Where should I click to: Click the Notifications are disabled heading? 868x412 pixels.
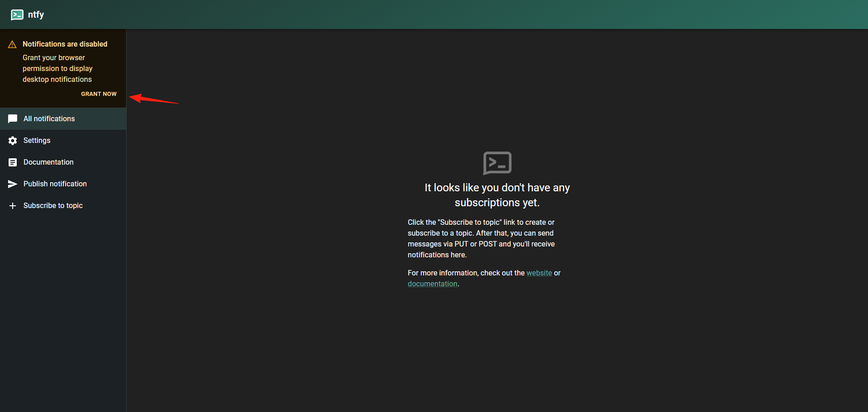[x=65, y=44]
